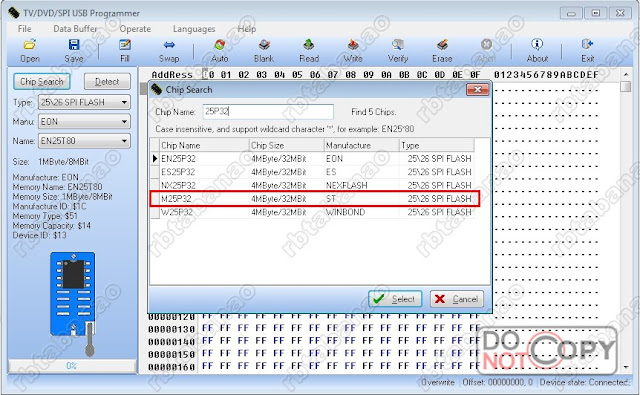Confirm with the Select button
The image size is (640, 395).
pyautogui.click(x=395, y=299)
